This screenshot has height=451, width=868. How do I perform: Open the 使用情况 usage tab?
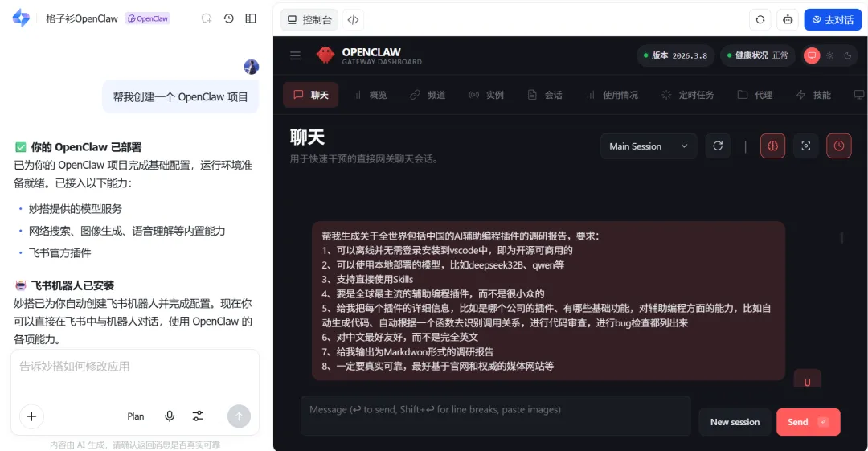click(612, 95)
